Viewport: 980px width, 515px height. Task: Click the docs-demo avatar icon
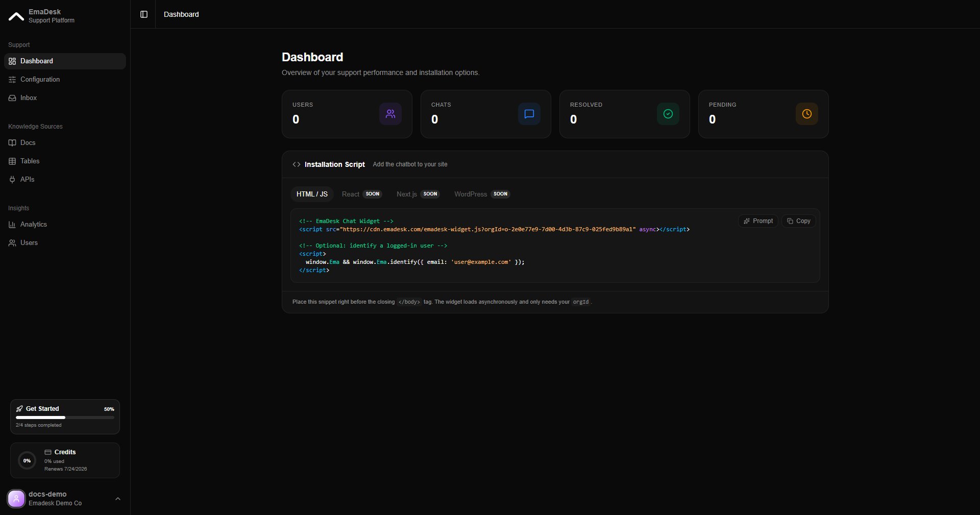point(16,499)
